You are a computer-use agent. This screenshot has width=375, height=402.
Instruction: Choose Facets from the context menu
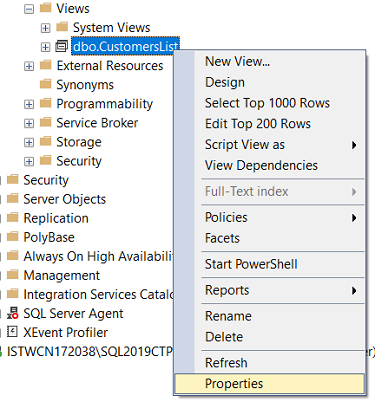[x=269, y=238]
